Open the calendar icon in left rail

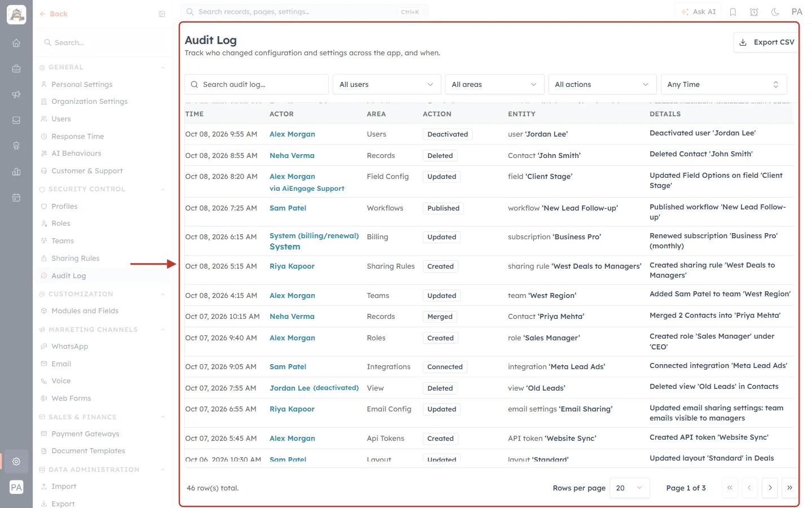pos(16,198)
